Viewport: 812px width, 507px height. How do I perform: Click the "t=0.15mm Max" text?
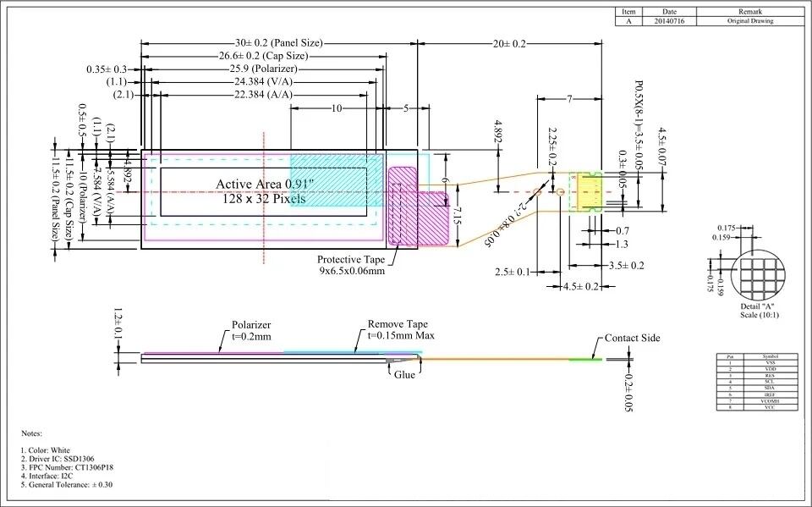click(401, 335)
